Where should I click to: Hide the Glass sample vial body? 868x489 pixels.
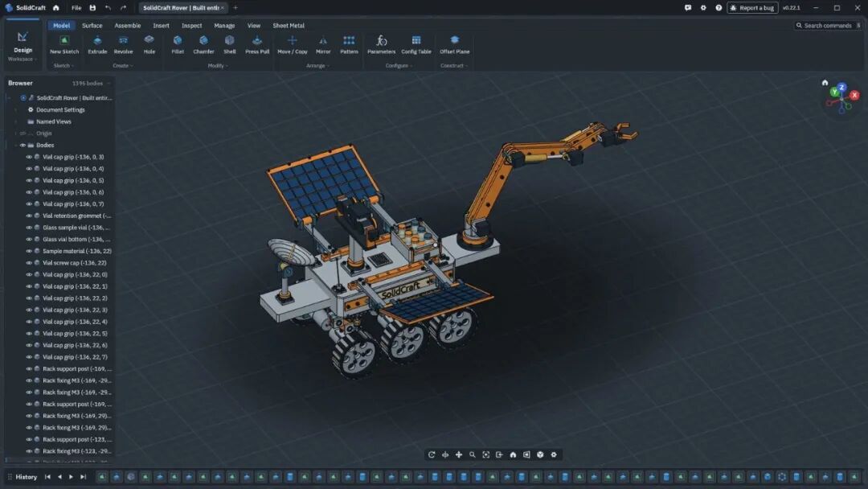click(29, 228)
